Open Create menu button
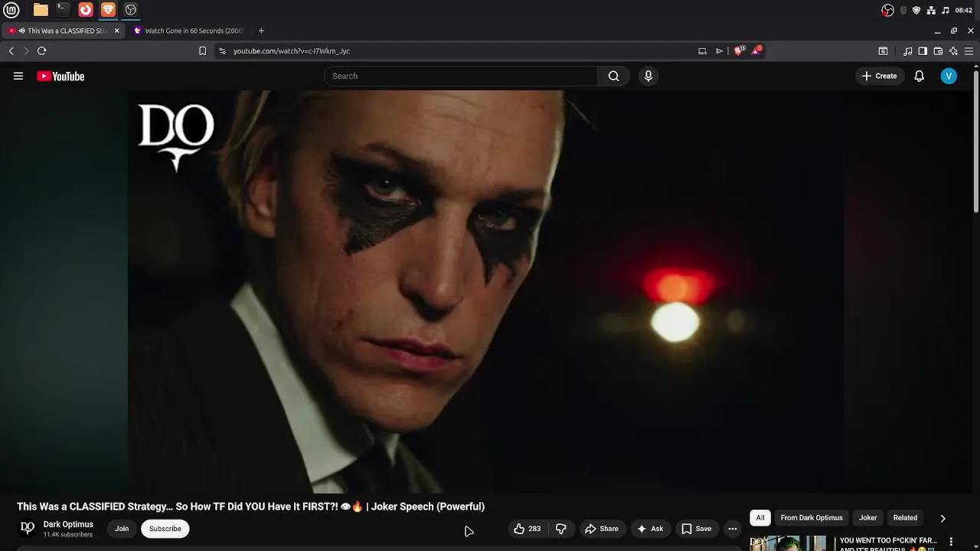This screenshot has width=980, height=551. coord(879,76)
